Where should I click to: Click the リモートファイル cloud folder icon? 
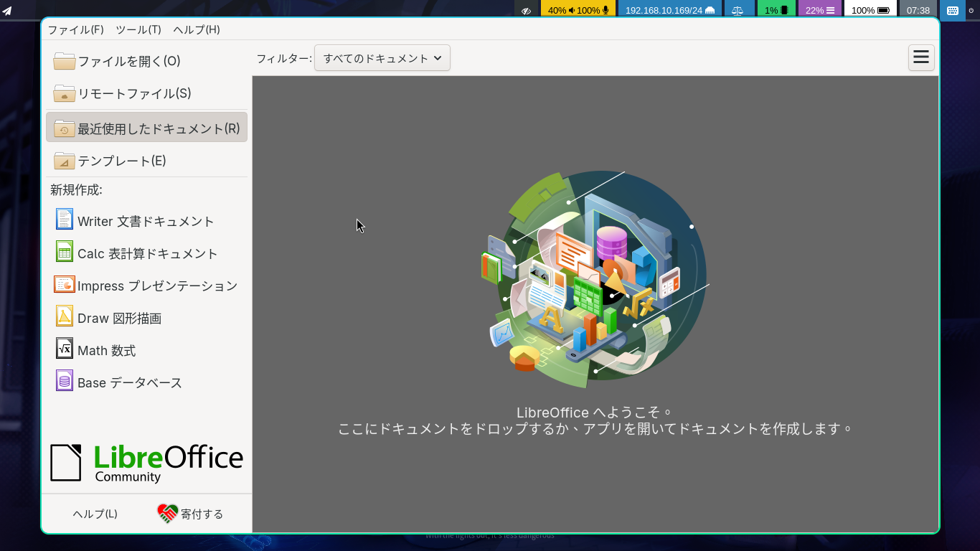(x=65, y=93)
